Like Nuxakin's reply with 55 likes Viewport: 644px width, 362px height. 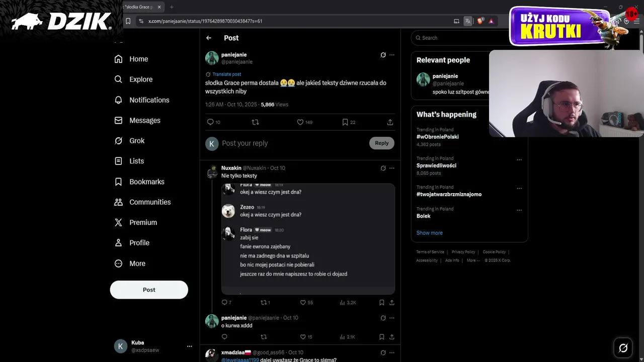[303, 303]
